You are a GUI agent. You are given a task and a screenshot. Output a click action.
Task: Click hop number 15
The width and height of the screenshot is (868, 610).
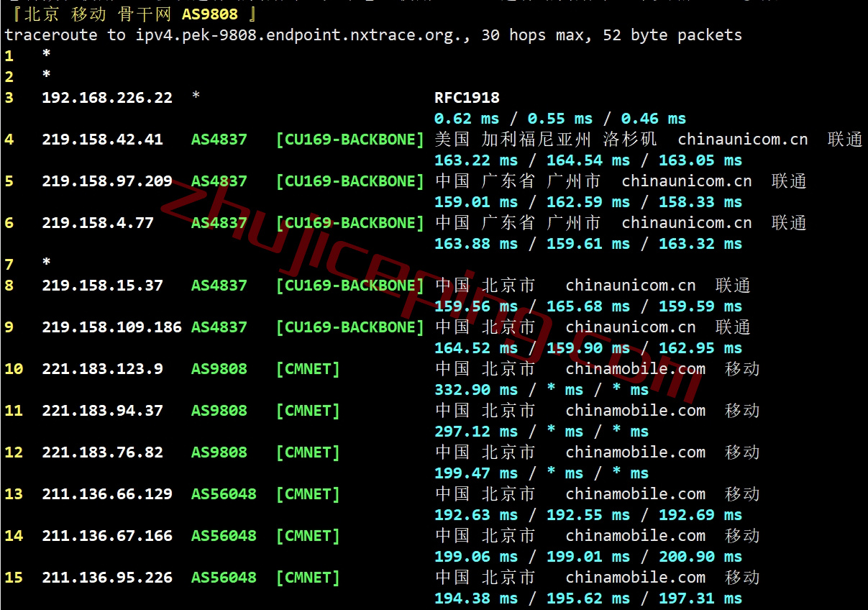[14, 578]
